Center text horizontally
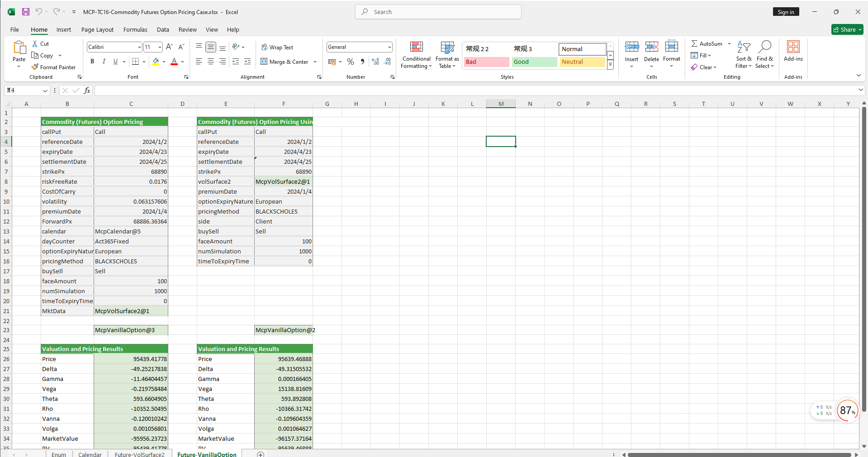The width and height of the screenshot is (868, 457). [211, 61]
